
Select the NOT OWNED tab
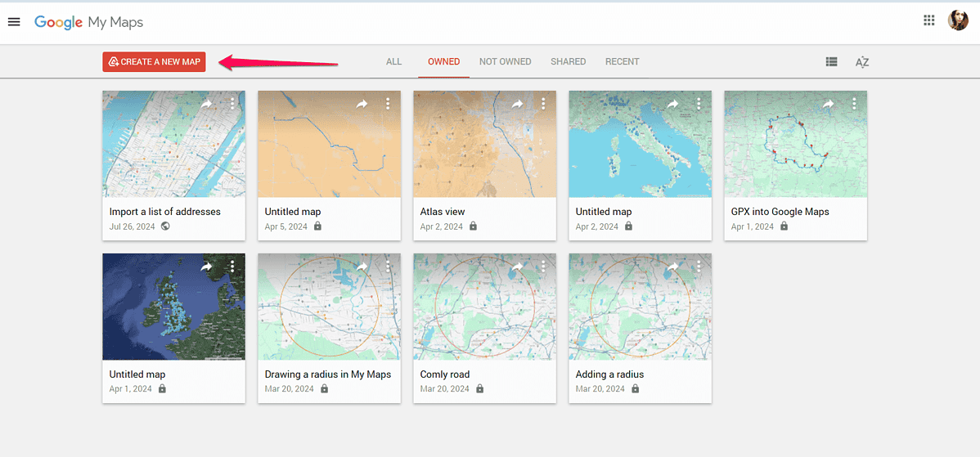pos(505,62)
